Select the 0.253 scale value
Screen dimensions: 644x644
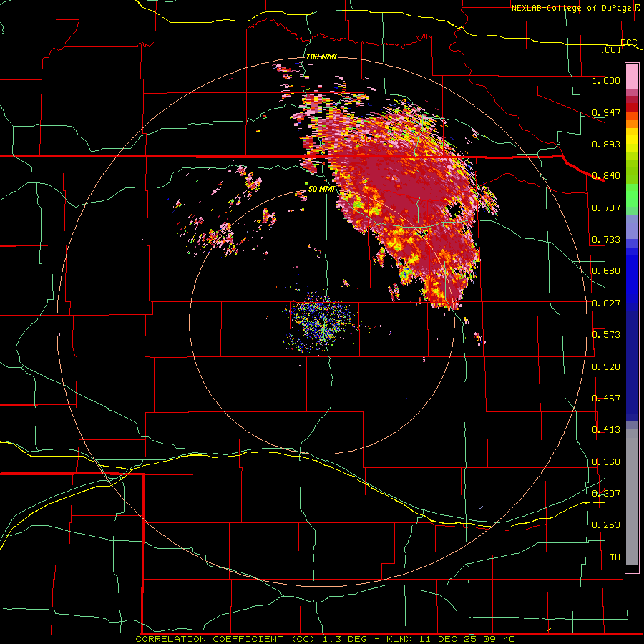606,525
